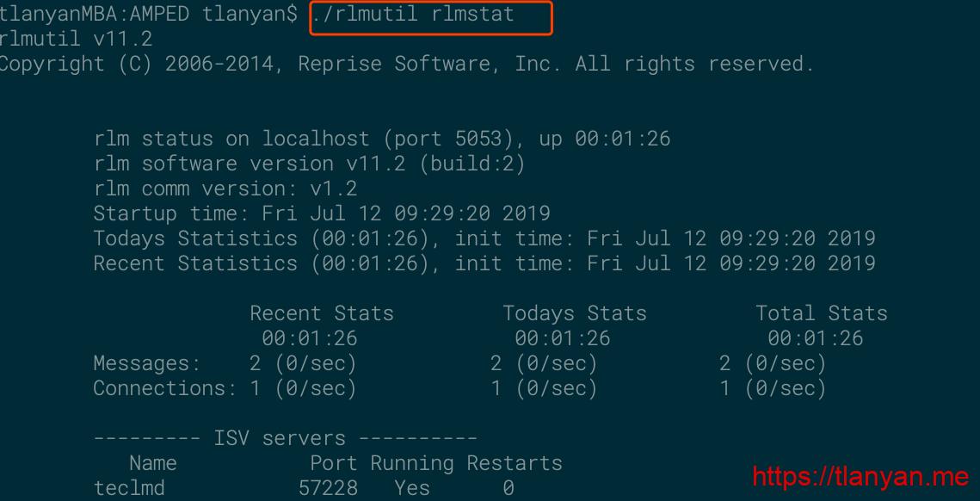Click the teclmd server name
Screen dimensions: 980x501
[129, 488]
